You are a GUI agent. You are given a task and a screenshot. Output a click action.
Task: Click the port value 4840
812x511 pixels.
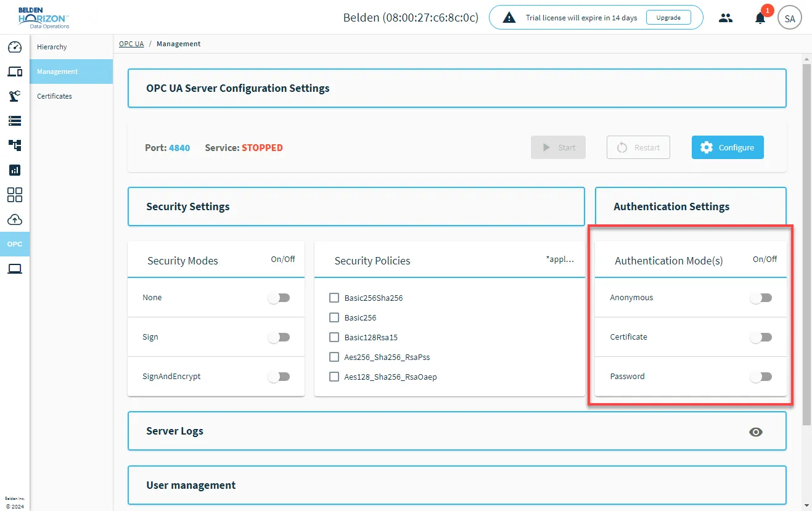179,148
